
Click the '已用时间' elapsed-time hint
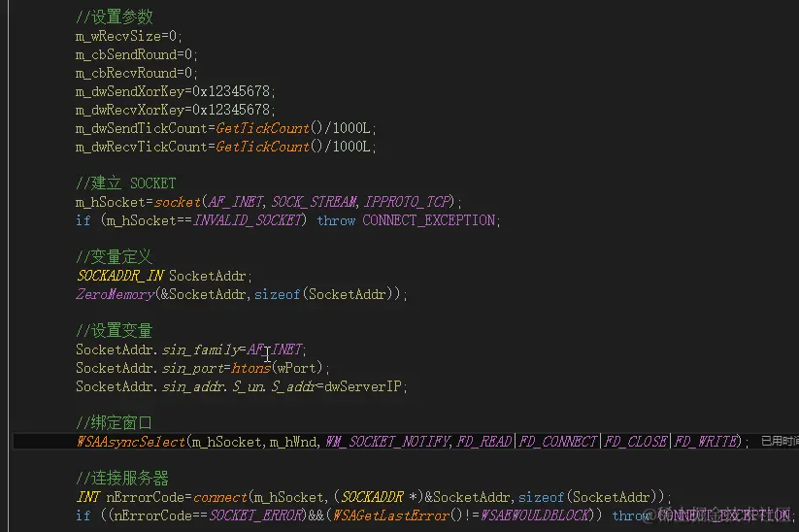tap(780, 442)
